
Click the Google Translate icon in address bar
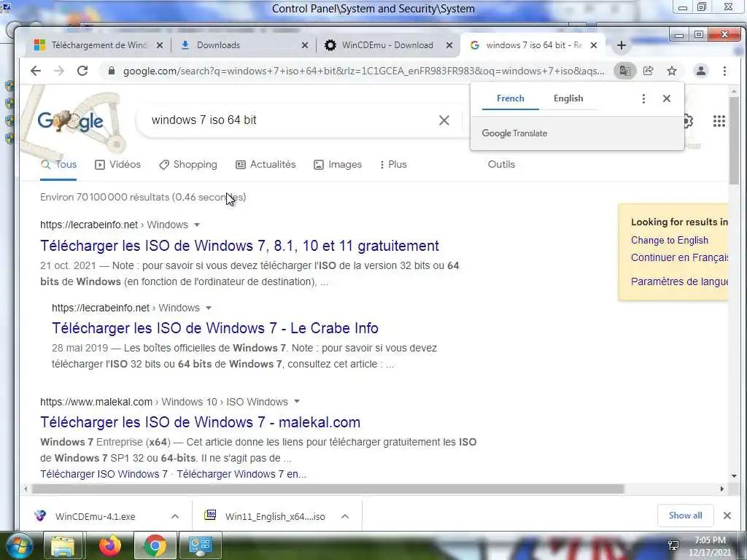[624, 71]
